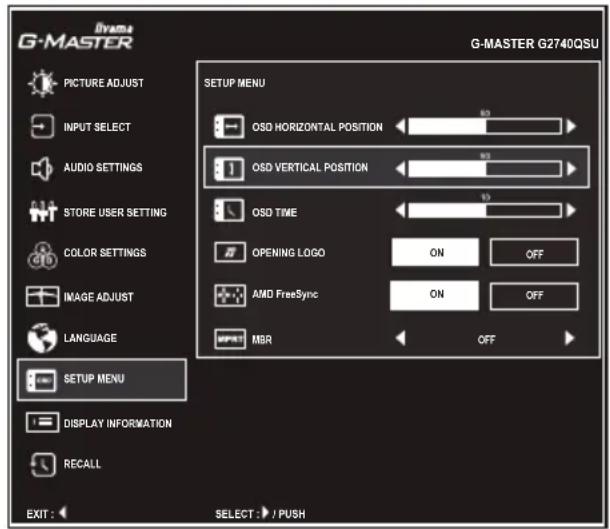Turn AMD FreeSync ON
The image size is (610, 529).
click(435, 295)
